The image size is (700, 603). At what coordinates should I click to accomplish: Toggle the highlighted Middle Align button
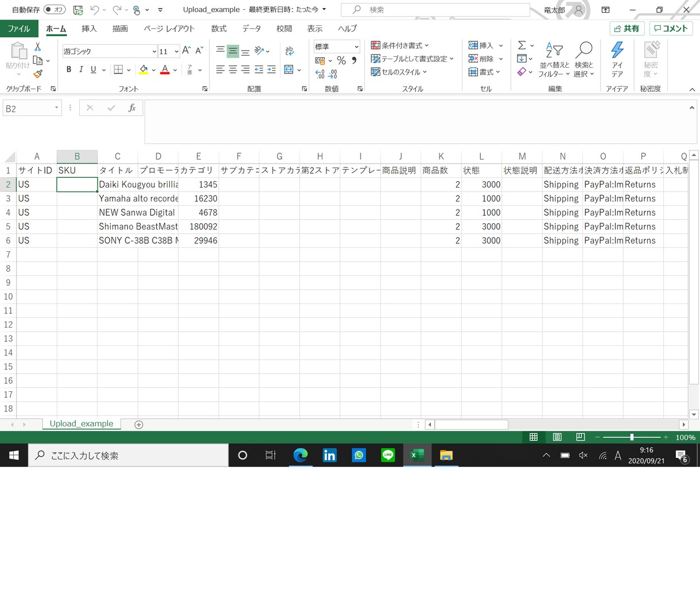(x=233, y=51)
